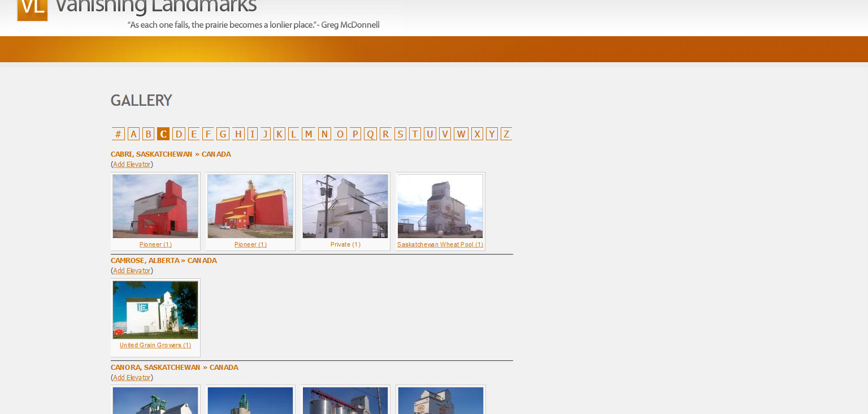Open the # index in gallery alphabet
868x414 pixels.
118,134
